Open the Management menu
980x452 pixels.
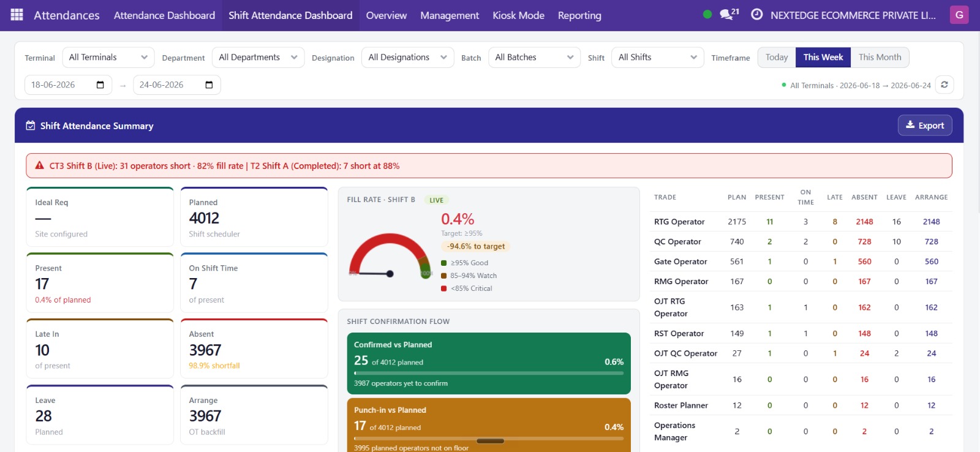point(450,15)
